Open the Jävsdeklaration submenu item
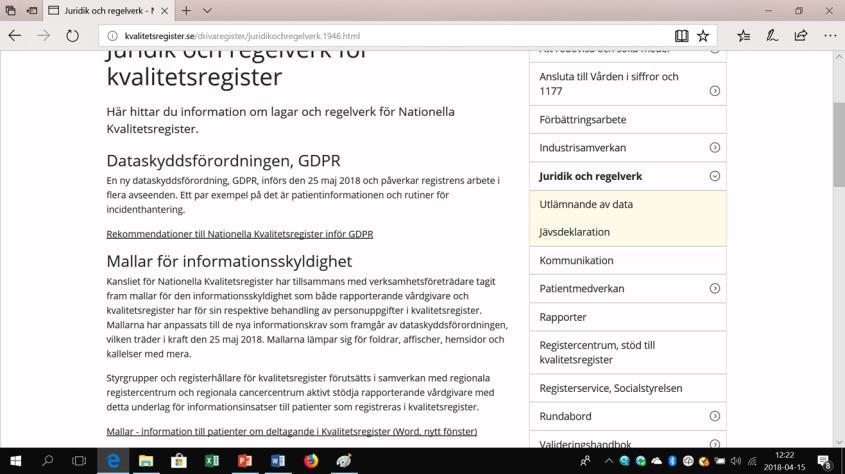The width and height of the screenshot is (845, 474). click(x=574, y=232)
